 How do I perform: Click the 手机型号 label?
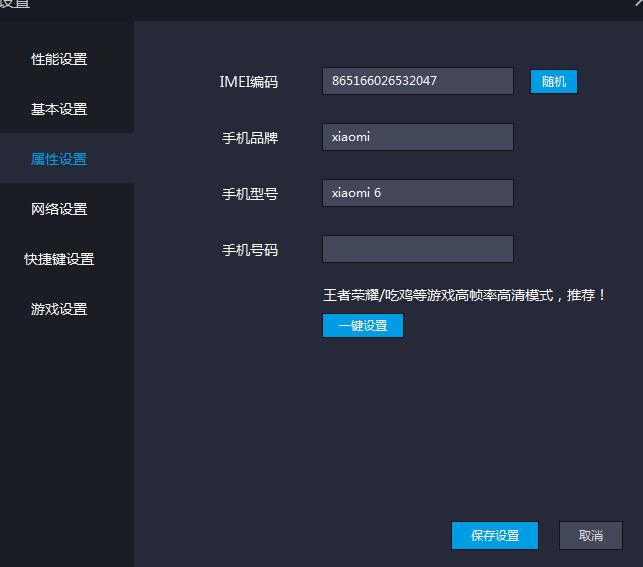pyautogui.click(x=250, y=194)
